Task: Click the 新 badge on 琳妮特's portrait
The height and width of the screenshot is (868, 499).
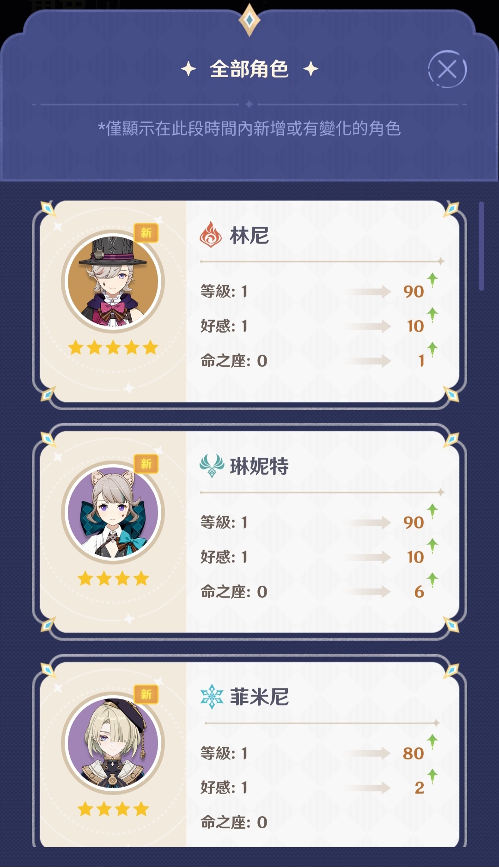Action: click(146, 464)
